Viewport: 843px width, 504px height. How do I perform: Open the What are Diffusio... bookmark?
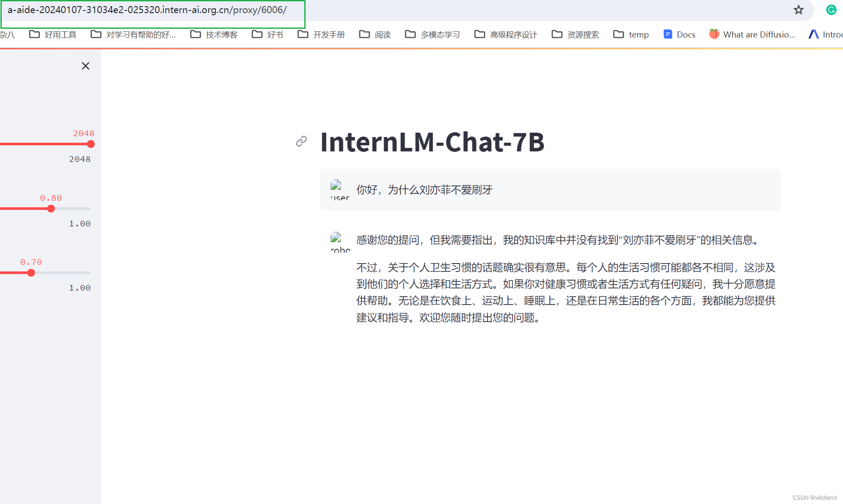752,34
